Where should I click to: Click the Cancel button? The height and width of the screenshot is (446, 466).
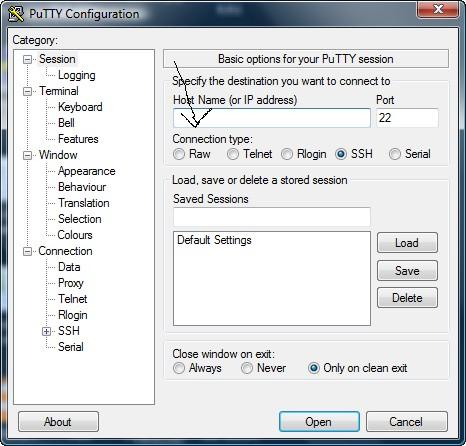tap(407, 422)
